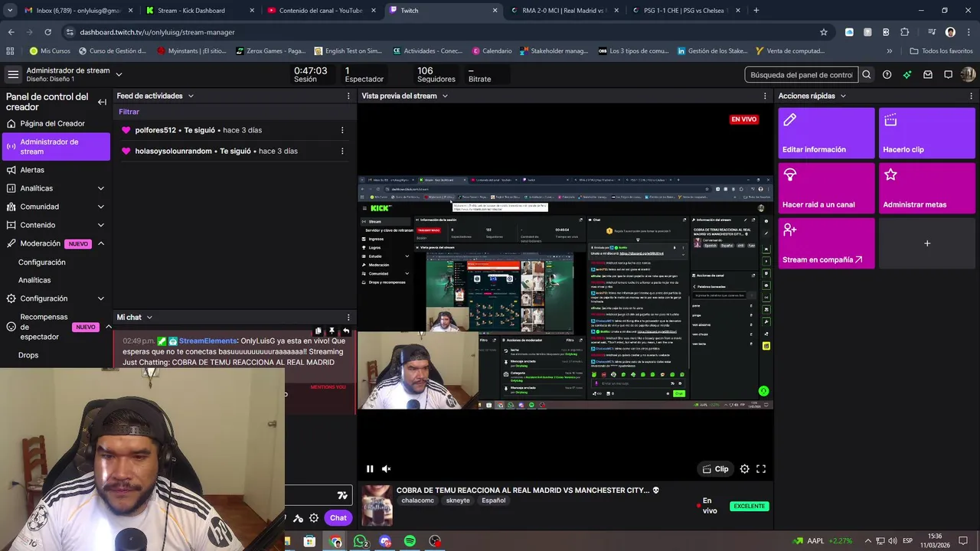Click dashboard search magnifier icon
Screen dimensions: 980x551
click(x=867, y=75)
